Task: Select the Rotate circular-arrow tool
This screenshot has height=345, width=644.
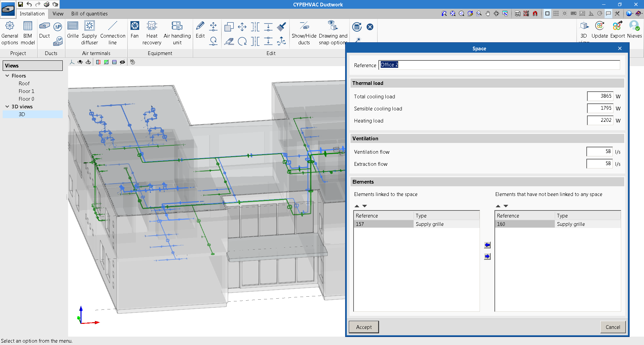Action: point(242,41)
